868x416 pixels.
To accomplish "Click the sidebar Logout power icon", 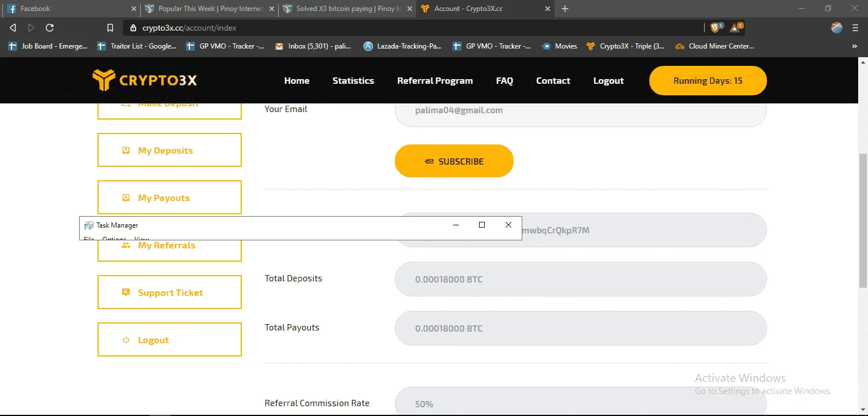I will click(x=126, y=340).
